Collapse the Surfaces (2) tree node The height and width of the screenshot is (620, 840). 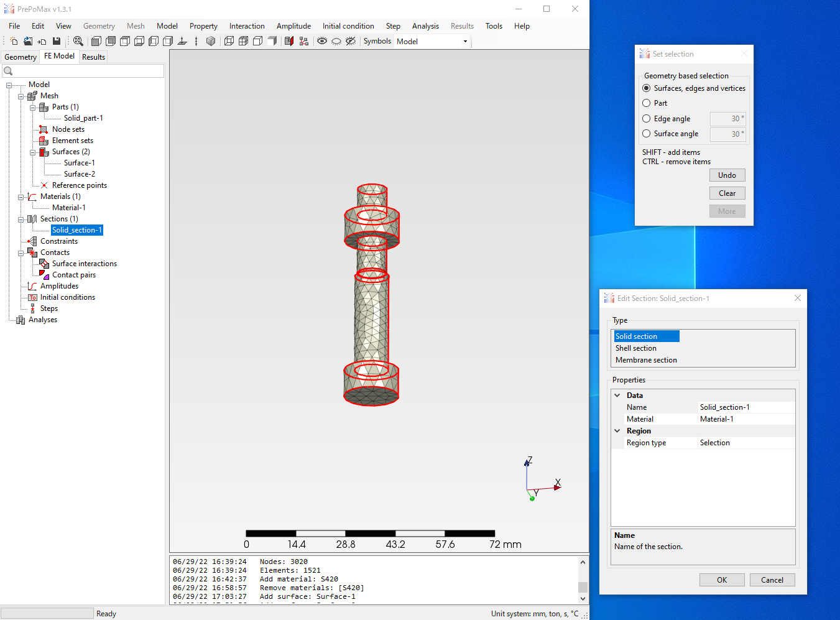[33, 152]
